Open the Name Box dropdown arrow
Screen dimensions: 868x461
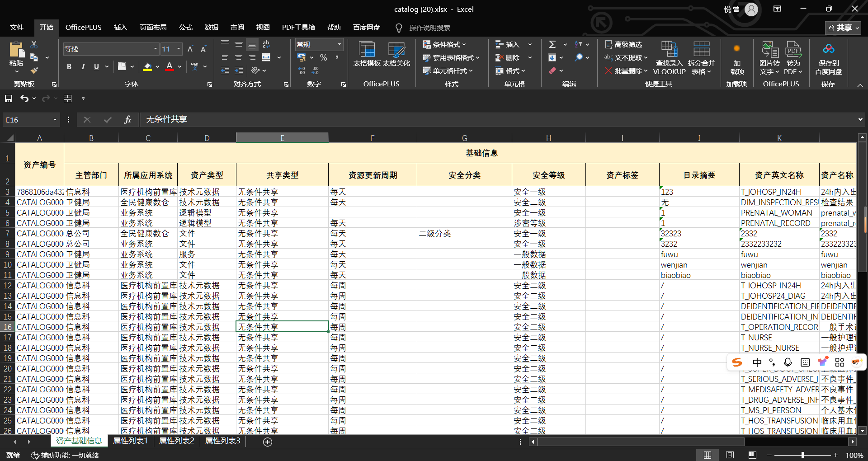55,120
